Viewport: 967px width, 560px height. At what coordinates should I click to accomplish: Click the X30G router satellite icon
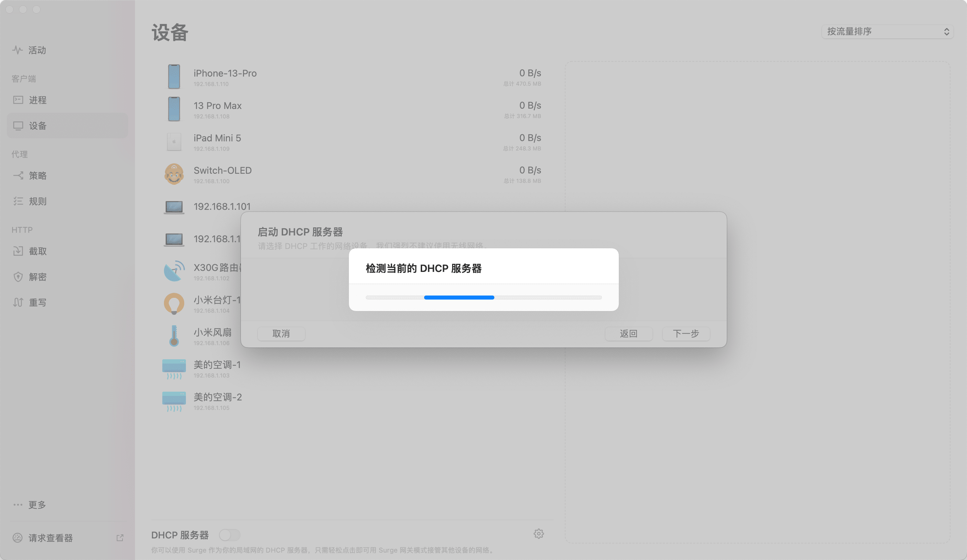[x=174, y=271]
